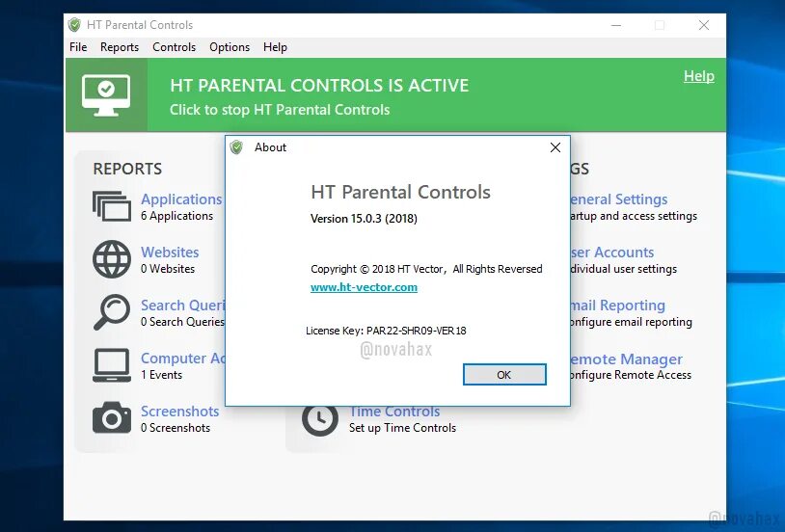Image resolution: width=785 pixels, height=532 pixels.
Task: Click the '0 Websites' count text
Action: 168,269
